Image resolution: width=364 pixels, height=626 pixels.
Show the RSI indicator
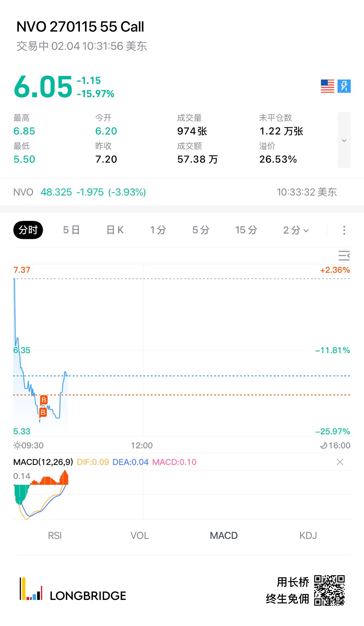point(55,535)
